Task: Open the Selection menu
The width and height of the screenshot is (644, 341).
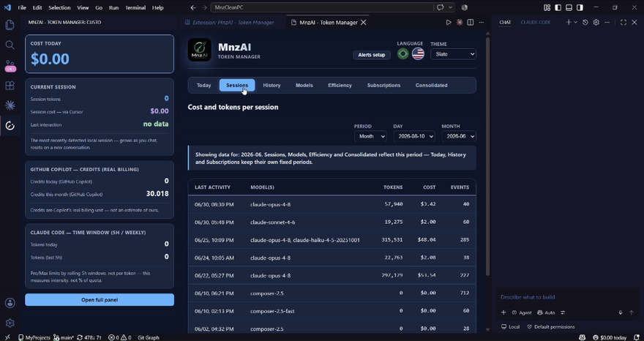Action: (x=59, y=7)
